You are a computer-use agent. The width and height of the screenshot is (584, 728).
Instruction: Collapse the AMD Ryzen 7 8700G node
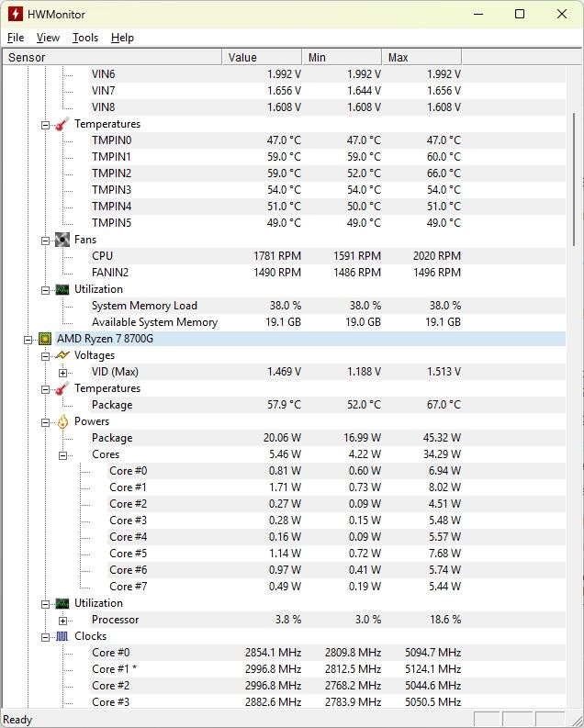coord(28,340)
